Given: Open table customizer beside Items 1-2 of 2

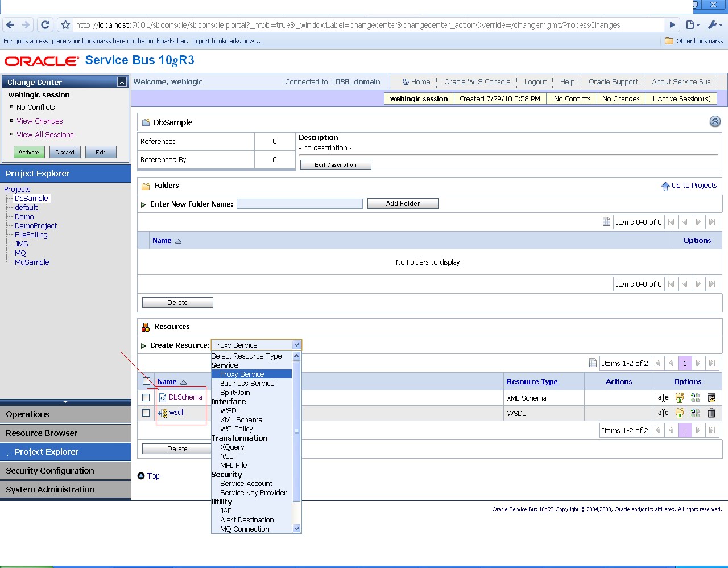Looking at the screenshot, I should tap(593, 363).
